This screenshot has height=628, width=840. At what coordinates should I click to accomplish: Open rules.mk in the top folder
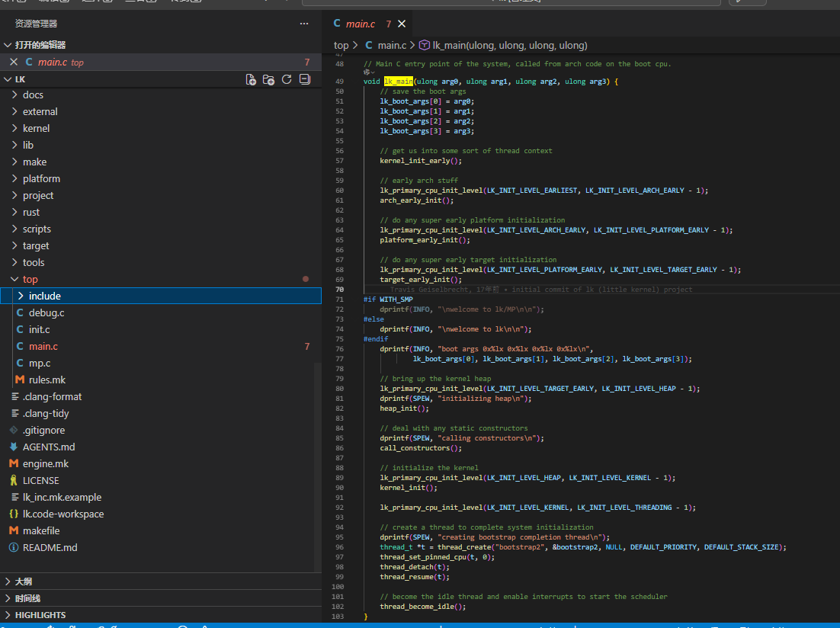tap(47, 380)
